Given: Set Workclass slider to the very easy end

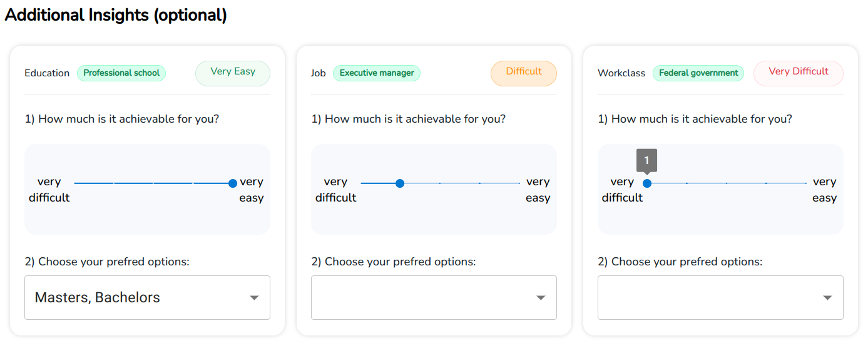Looking at the screenshot, I should point(806,183).
